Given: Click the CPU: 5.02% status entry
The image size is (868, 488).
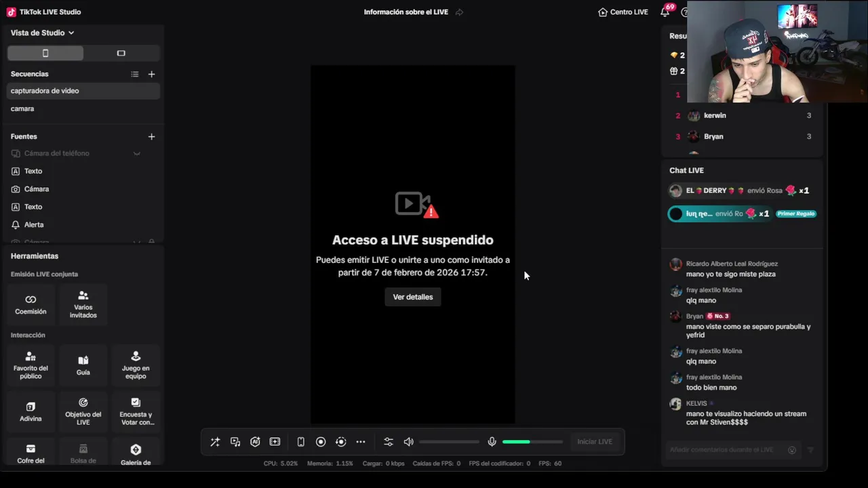Looking at the screenshot, I should click(280, 464).
